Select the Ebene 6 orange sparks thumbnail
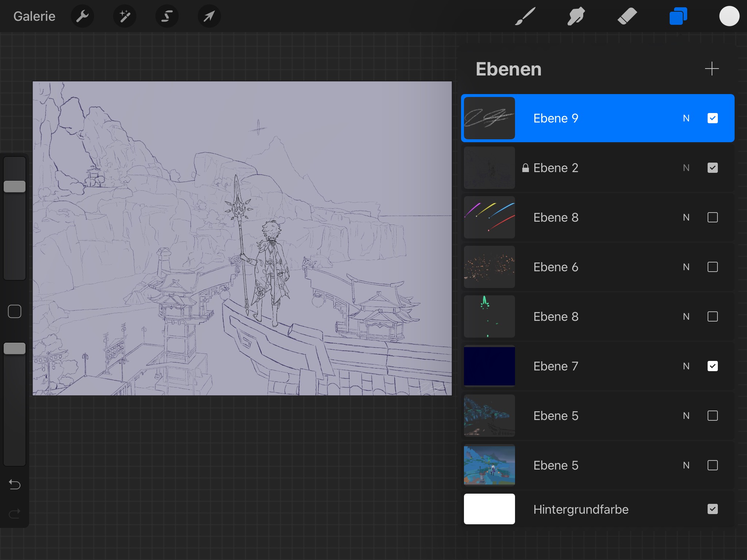This screenshot has width=747, height=560. click(x=489, y=267)
